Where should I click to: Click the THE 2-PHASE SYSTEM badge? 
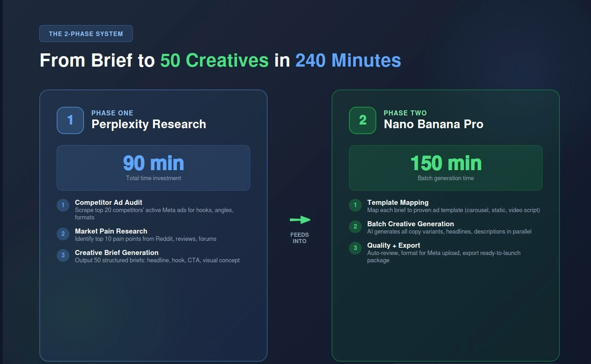click(86, 34)
